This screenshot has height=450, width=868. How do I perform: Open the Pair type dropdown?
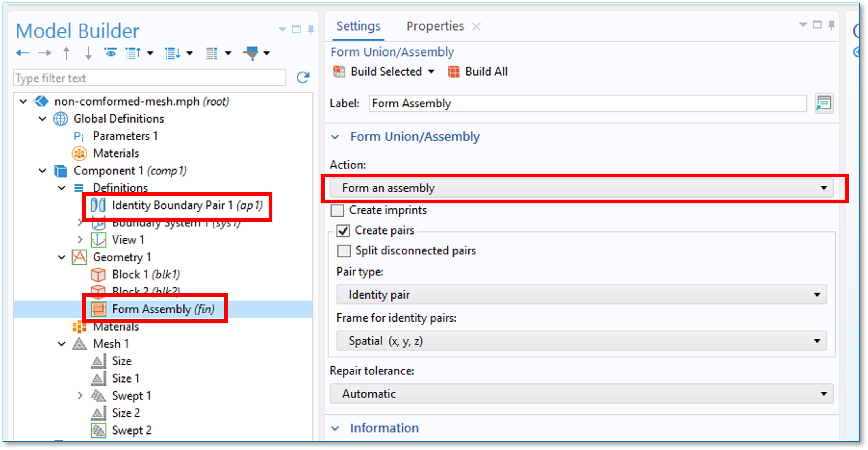(582, 295)
